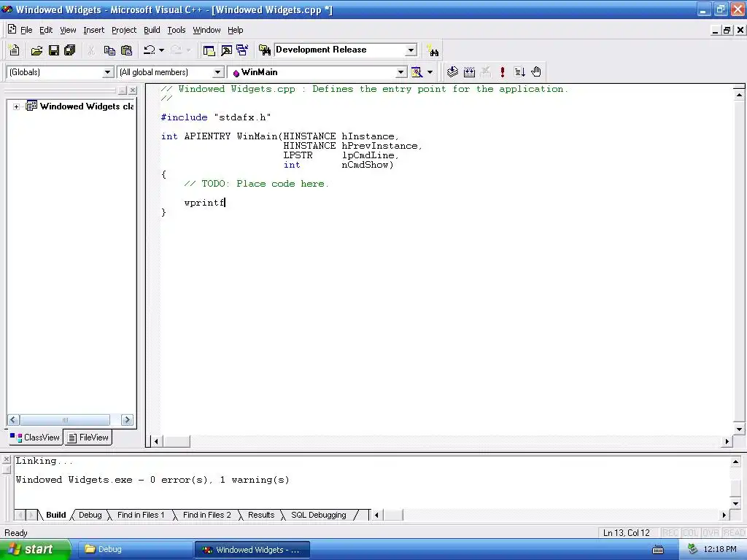
Task: Open the Development Release dropdown
Action: point(411,50)
